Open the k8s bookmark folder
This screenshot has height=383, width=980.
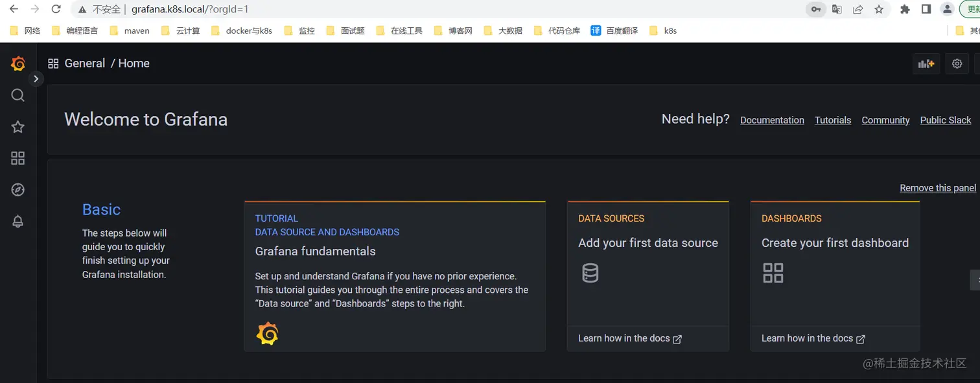tap(663, 30)
